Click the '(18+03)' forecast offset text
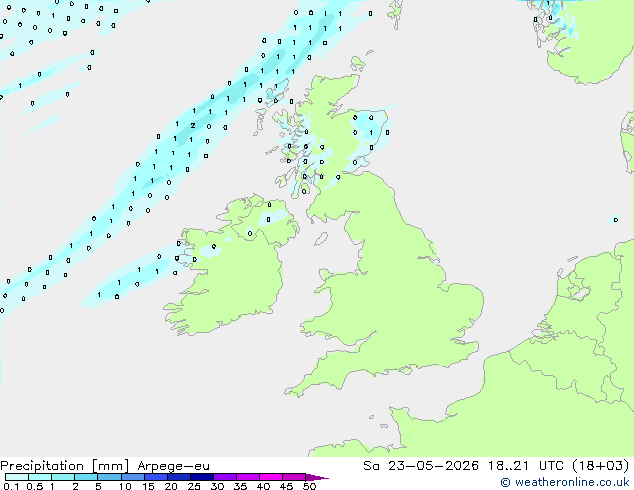This screenshot has width=634, height=490. click(601, 466)
